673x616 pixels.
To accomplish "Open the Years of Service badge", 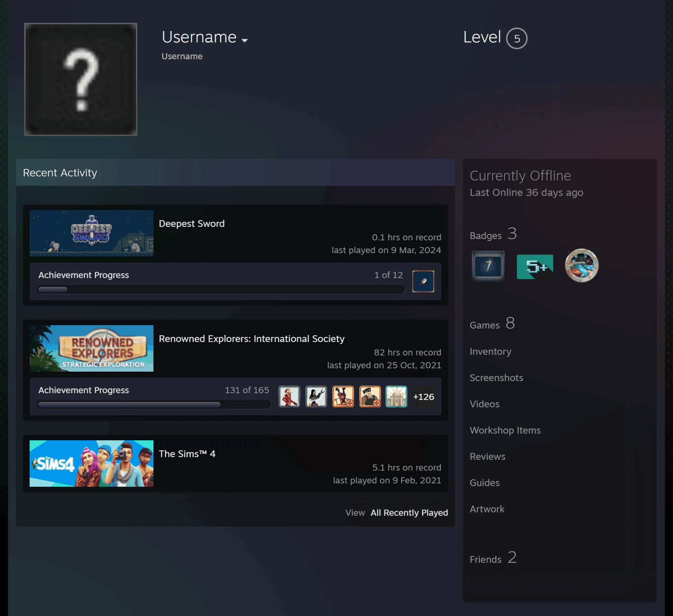I will point(488,266).
